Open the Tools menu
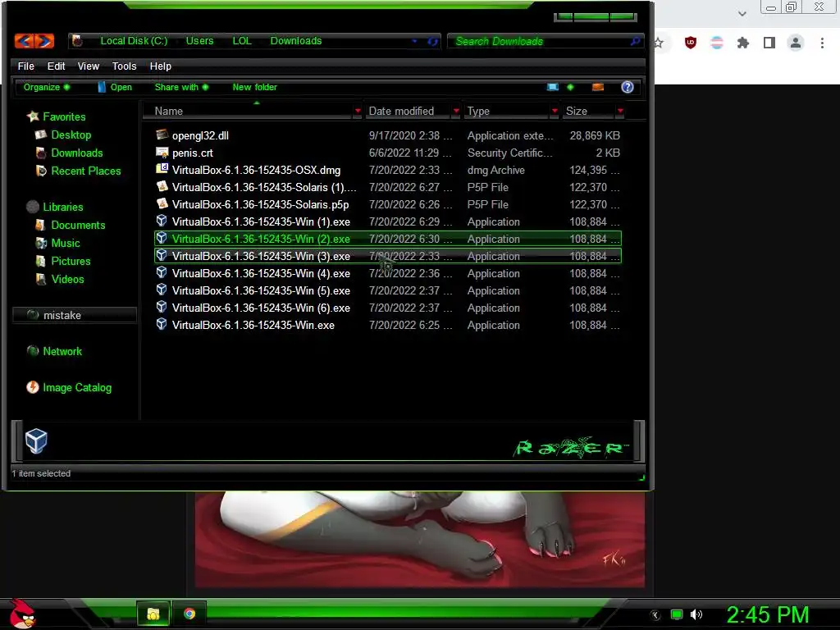The width and height of the screenshot is (840, 630). click(125, 66)
